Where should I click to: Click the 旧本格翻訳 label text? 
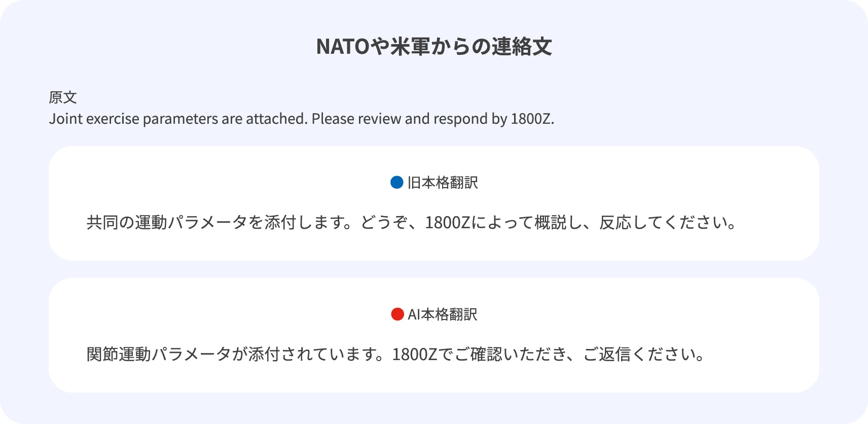click(443, 183)
